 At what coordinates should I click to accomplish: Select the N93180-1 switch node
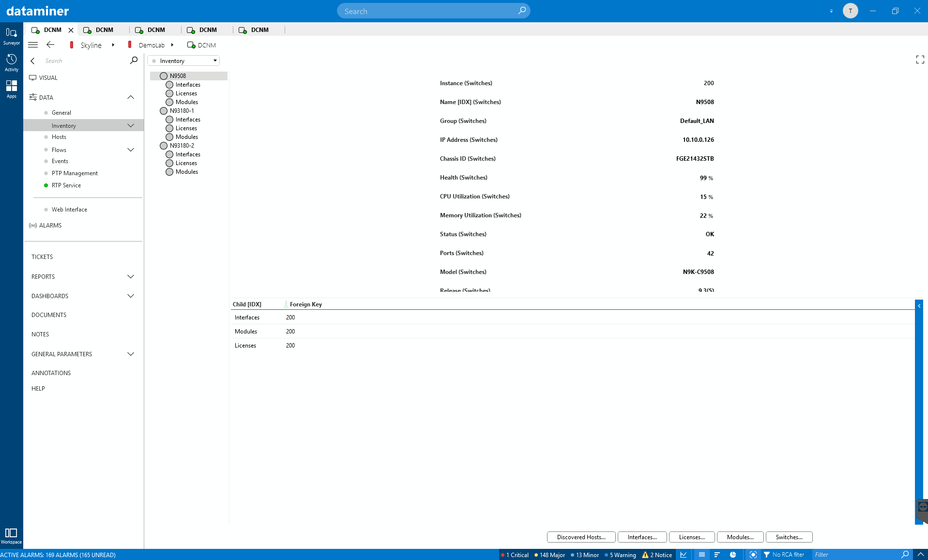pyautogui.click(x=182, y=111)
